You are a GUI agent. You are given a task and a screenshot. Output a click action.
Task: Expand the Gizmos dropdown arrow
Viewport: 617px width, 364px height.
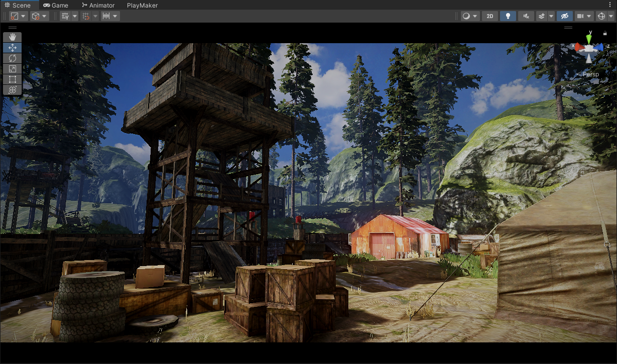(610, 16)
